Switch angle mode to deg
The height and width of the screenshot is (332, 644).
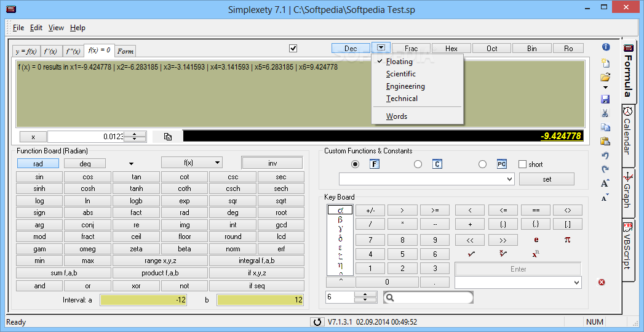85,163
